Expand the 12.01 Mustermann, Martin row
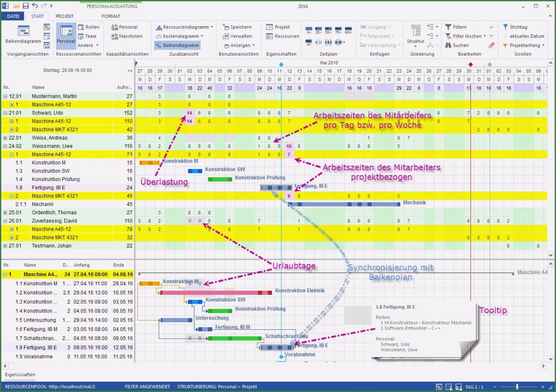556x392 pixels. [x=4, y=96]
